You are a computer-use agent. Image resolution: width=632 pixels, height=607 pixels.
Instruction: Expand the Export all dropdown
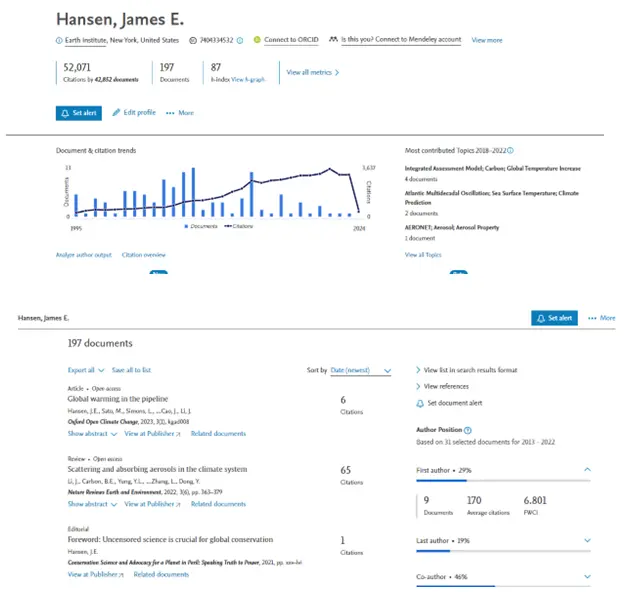(86, 370)
